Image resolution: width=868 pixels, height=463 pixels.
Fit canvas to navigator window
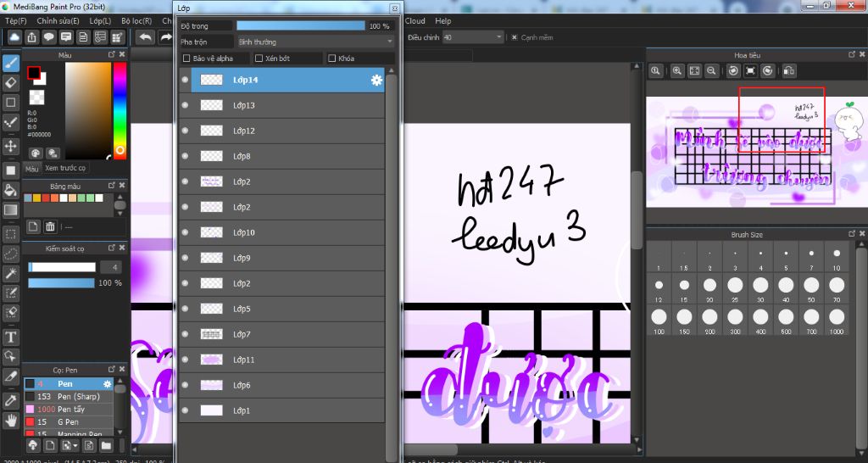(x=694, y=70)
